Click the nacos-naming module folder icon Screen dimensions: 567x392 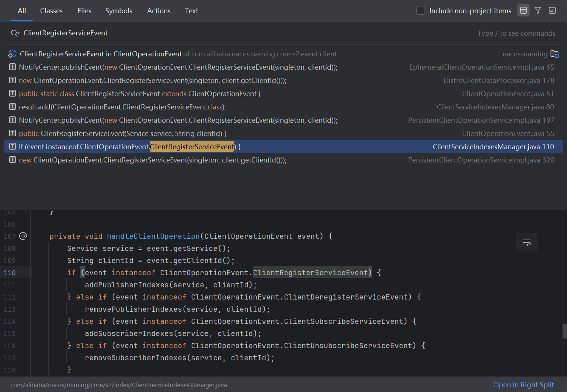554,54
